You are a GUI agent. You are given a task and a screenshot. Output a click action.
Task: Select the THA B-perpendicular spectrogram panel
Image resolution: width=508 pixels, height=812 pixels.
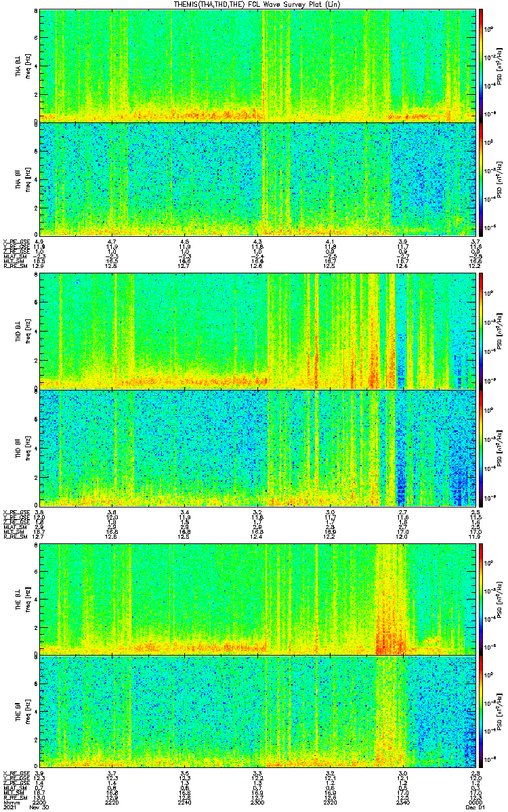tap(259, 66)
